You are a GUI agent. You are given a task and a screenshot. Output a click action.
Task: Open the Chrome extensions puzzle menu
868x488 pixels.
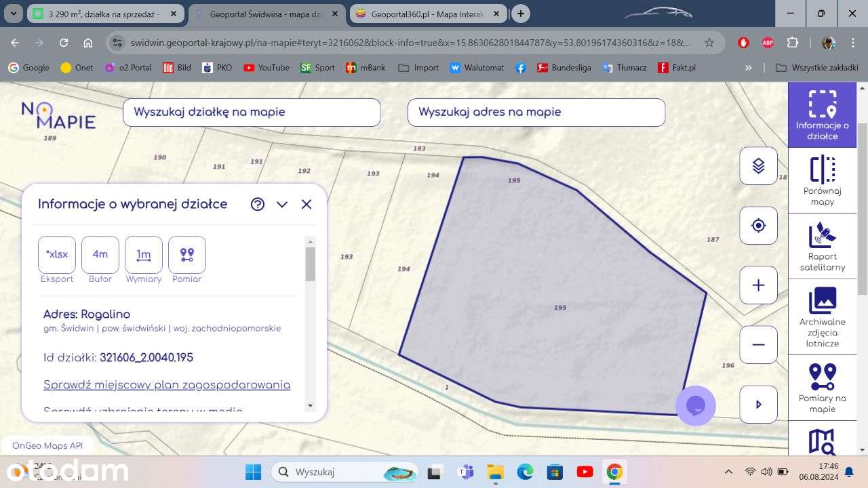(x=793, y=43)
